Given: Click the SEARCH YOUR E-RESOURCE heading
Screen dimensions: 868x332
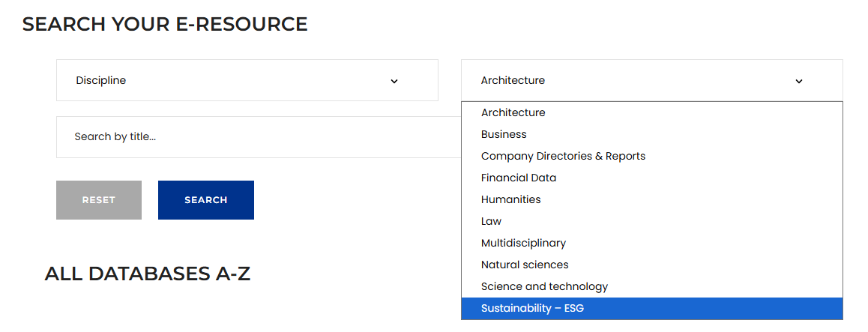Looking at the screenshot, I should pos(165,24).
